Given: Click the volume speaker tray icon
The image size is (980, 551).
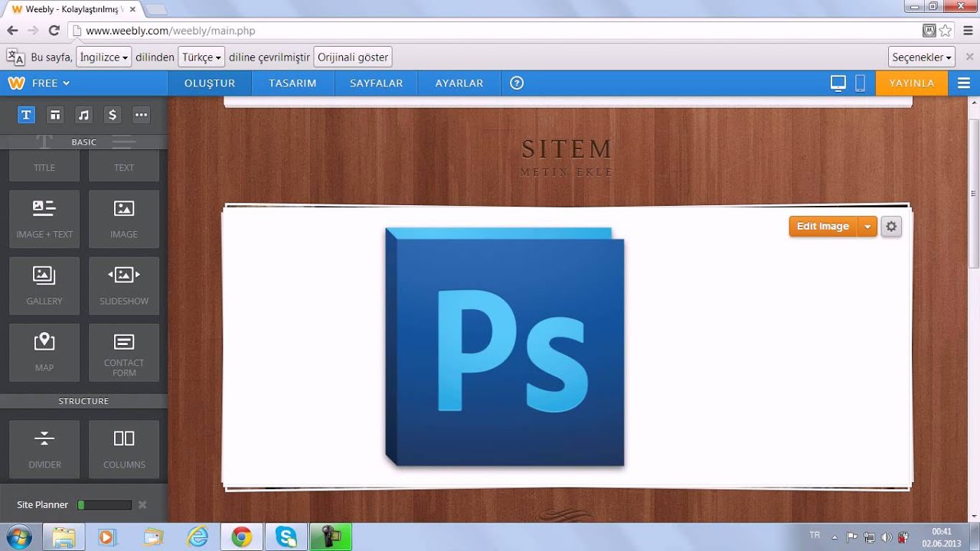Looking at the screenshot, I should (x=886, y=537).
